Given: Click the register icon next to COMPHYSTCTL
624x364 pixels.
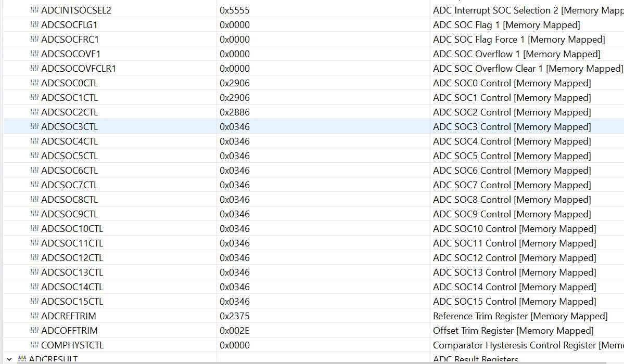Looking at the screenshot, I should pos(35,345).
